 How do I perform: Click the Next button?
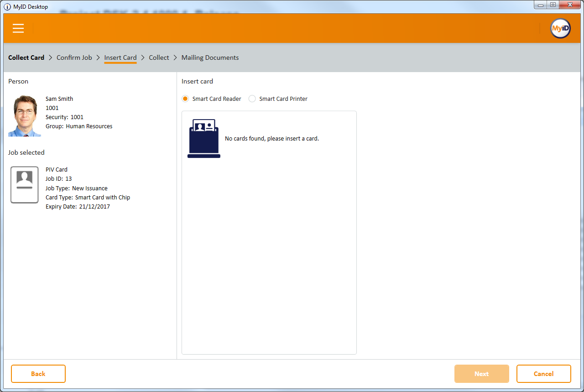coord(481,374)
